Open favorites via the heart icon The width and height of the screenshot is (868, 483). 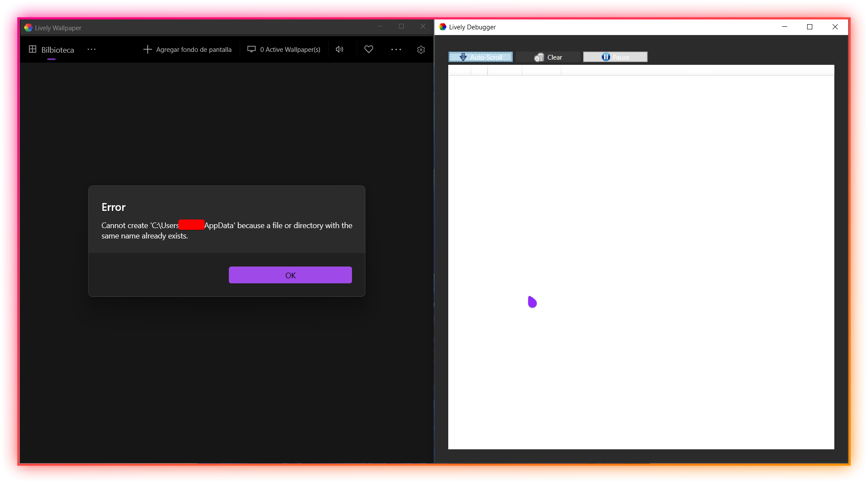(368, 49)
